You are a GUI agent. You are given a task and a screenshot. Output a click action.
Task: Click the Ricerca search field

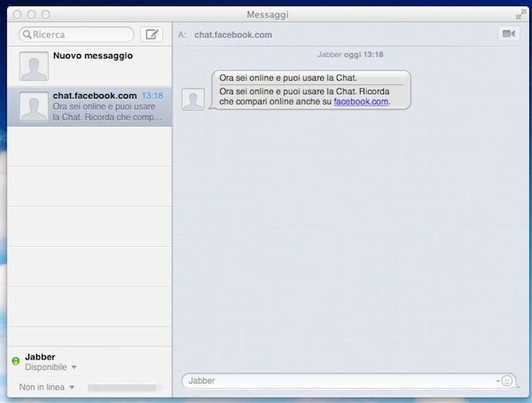(76, 35)
